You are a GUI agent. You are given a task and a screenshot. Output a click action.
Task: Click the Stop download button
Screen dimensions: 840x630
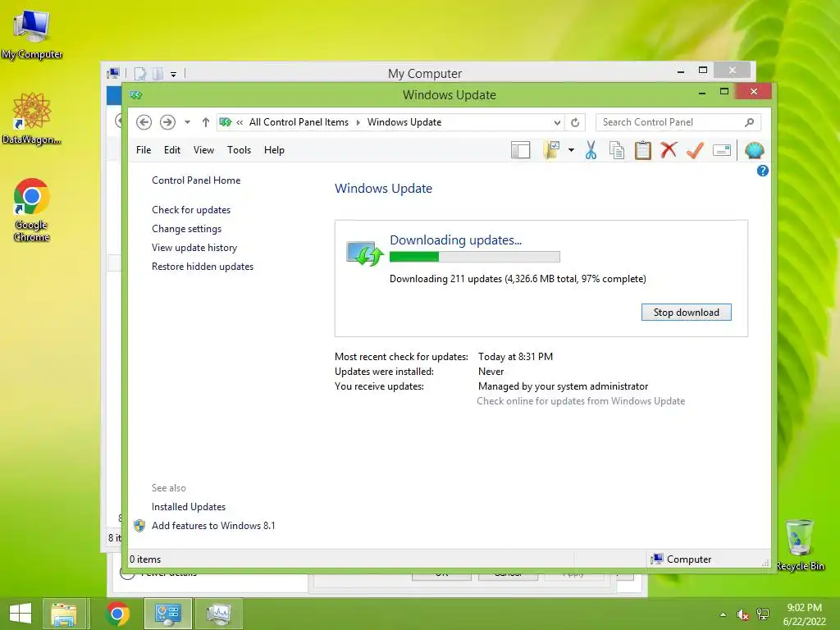[687, 313]
